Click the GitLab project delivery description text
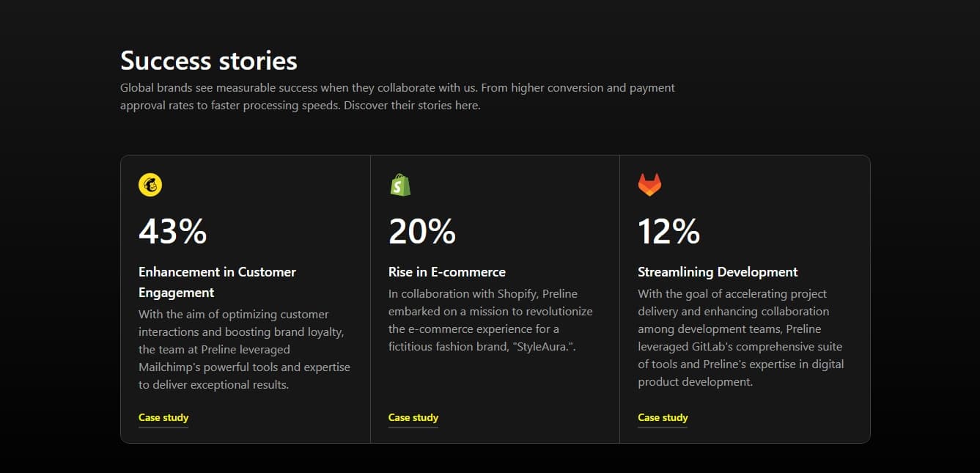The image size is (980, 473). [740, 337]
